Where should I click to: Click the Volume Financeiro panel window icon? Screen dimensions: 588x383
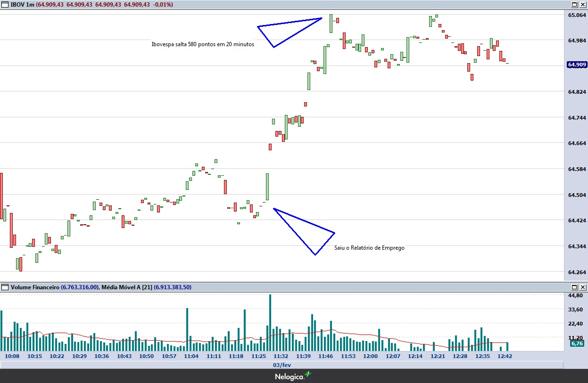tap(5, 287)
